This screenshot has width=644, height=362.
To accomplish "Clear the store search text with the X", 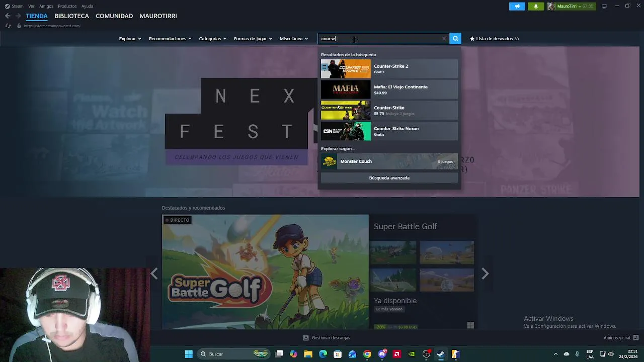I will 444,39.
